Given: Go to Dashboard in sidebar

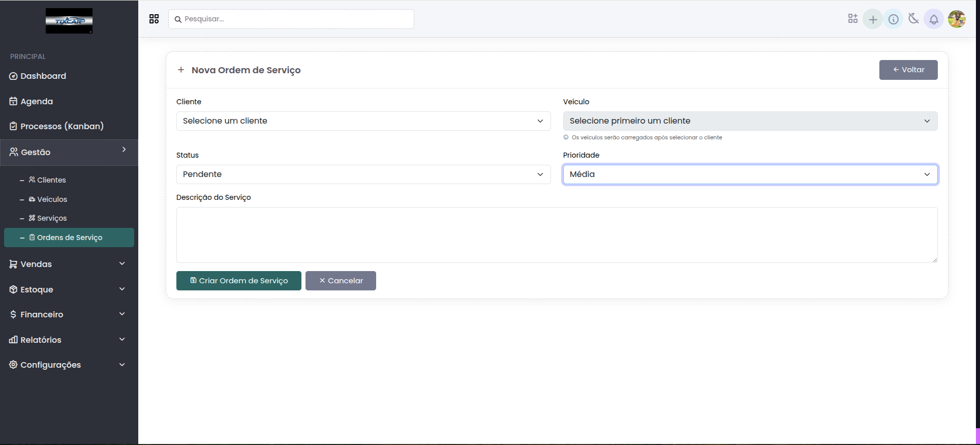Looking at the screenshot, I should 43,76.
